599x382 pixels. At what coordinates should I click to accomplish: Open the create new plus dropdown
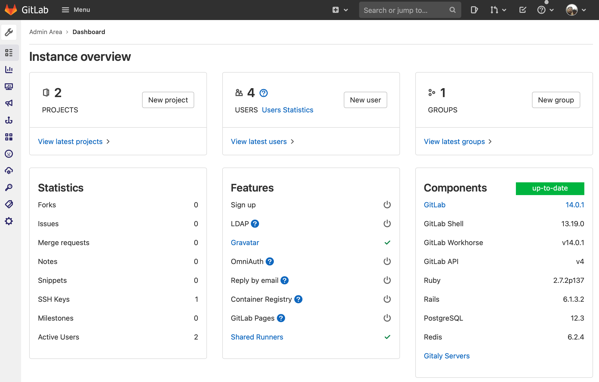pos(340,10)
